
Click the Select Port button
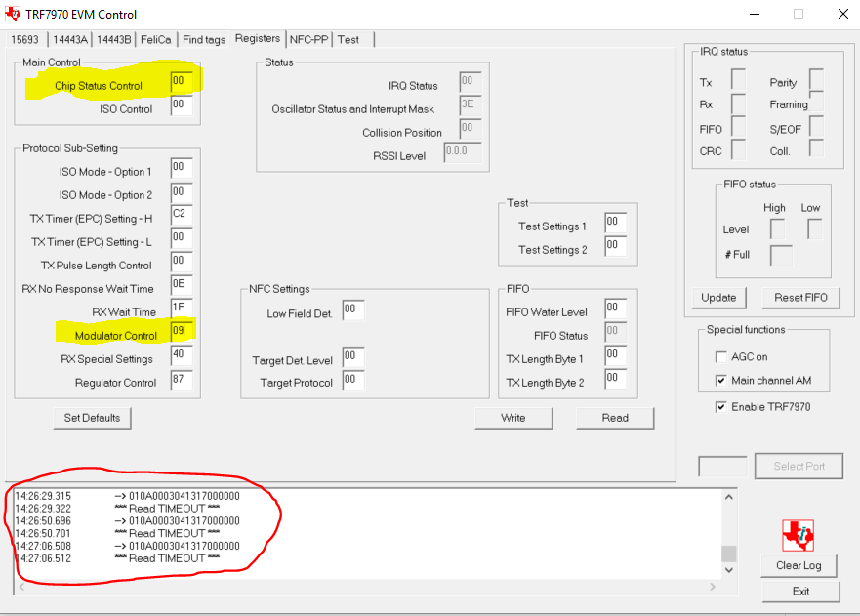(799, 467)
